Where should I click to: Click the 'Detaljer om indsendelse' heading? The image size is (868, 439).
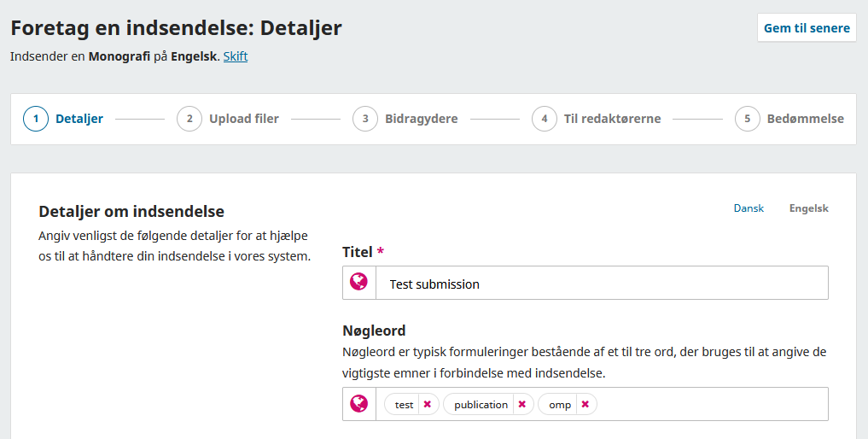[131, 212]
